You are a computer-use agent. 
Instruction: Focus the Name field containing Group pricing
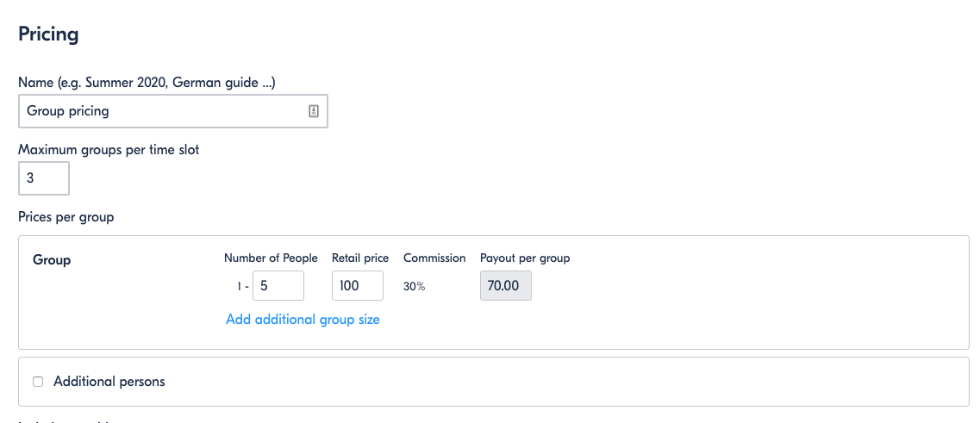(x=173, y=111)
